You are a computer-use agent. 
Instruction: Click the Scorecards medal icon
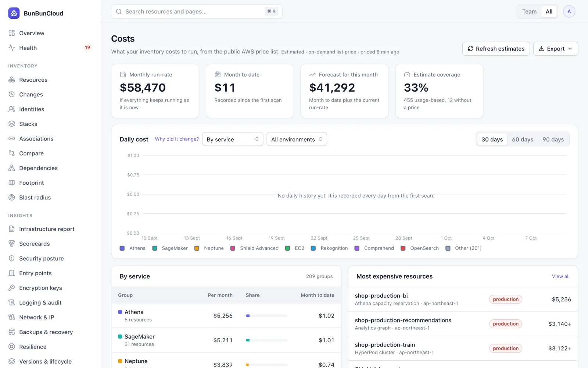[x=12, y=244]
